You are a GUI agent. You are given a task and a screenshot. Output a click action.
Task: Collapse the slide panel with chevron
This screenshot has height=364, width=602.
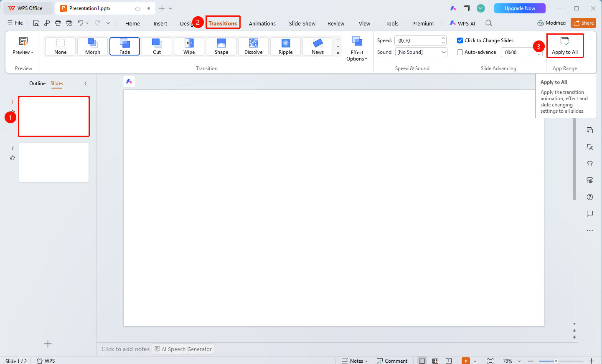point(86,83)
